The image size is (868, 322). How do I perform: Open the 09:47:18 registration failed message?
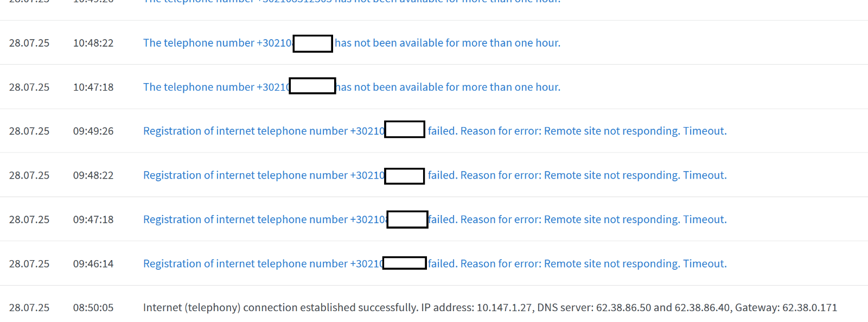click(435, 219)
